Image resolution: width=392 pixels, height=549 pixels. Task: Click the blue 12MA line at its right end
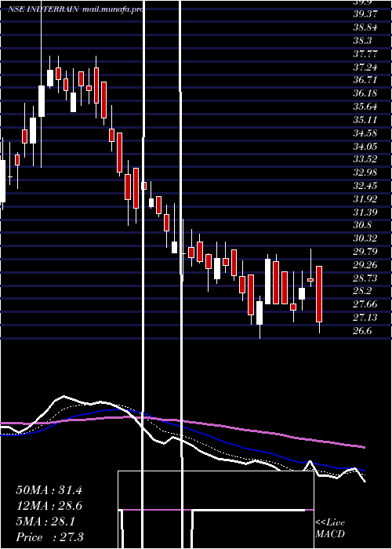coord(364,471)
